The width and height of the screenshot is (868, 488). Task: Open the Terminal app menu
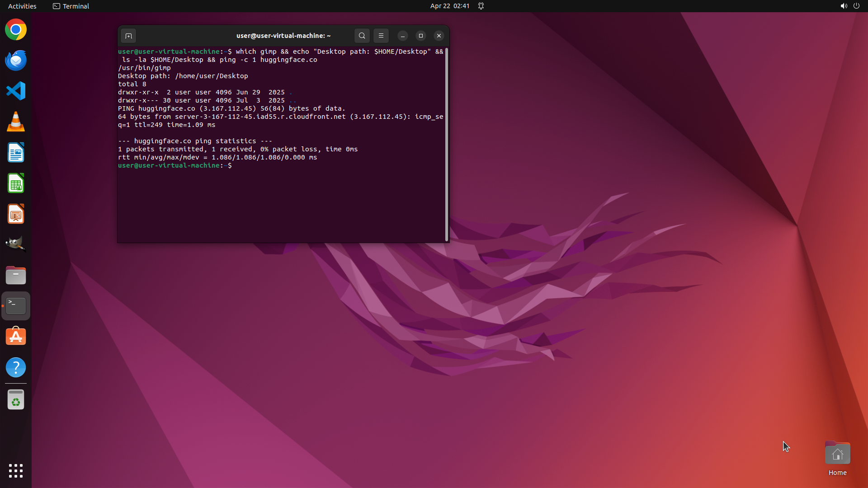71,6
